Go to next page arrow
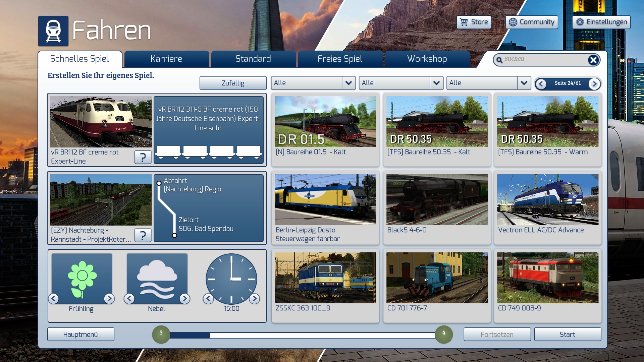The image size is (644, 362). tap(594, 84)
